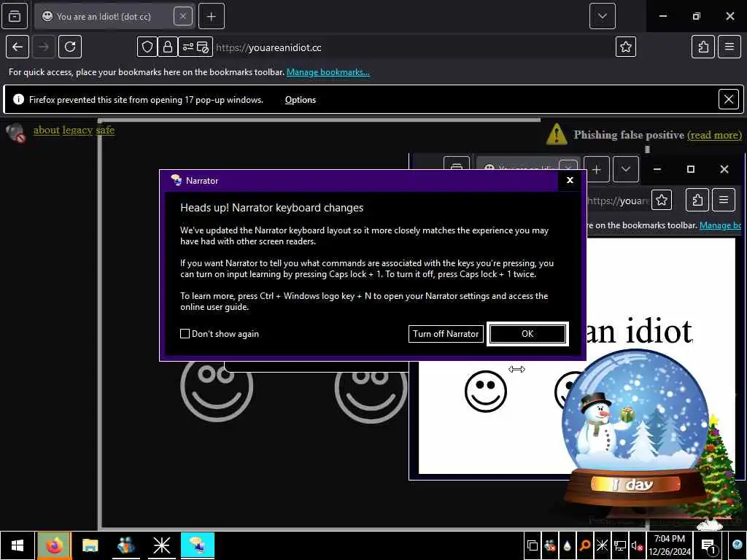Click bookmark star in pop-up Firefox window
The width and height of the screenshot is (747, 560).
pyautogui.click(x=661, y=200)
